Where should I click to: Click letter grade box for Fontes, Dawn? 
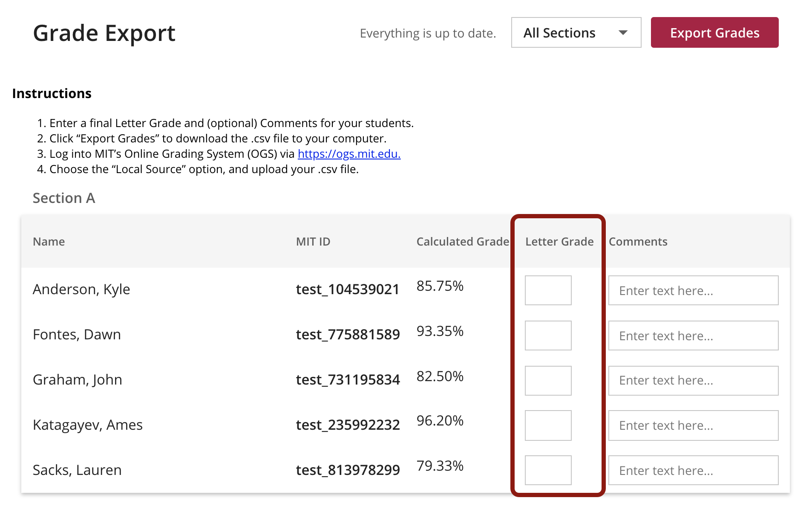point(548,336)
